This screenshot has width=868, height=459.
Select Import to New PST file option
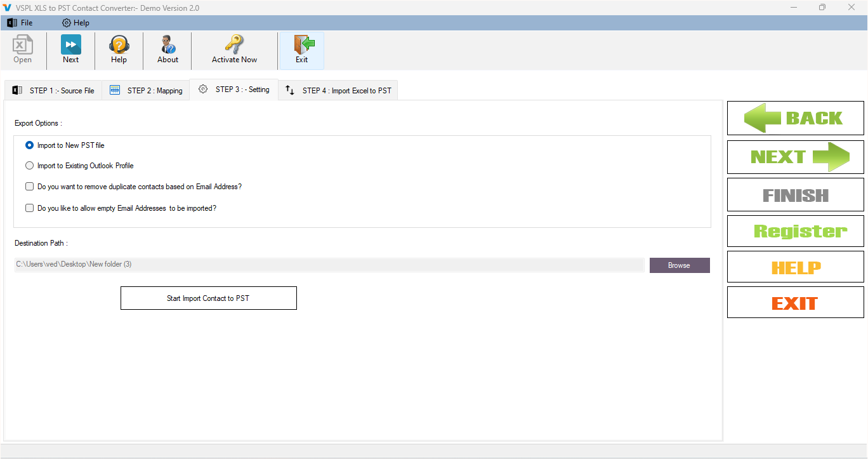point(65,145)
